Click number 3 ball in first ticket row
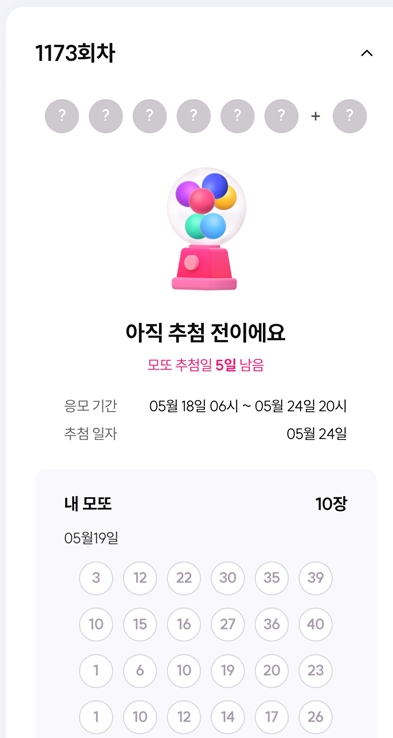The height and width of the screenshot is (738, 393). pyautogui.click(x=96, y=578)
